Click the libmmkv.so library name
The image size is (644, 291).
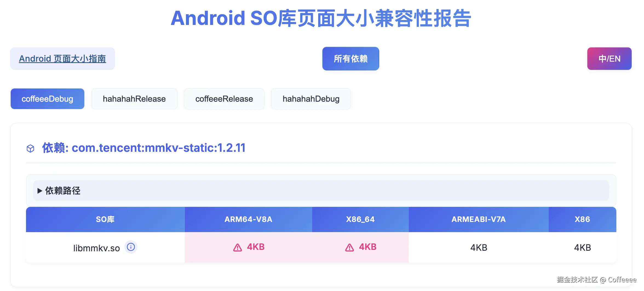click(96, 248)
